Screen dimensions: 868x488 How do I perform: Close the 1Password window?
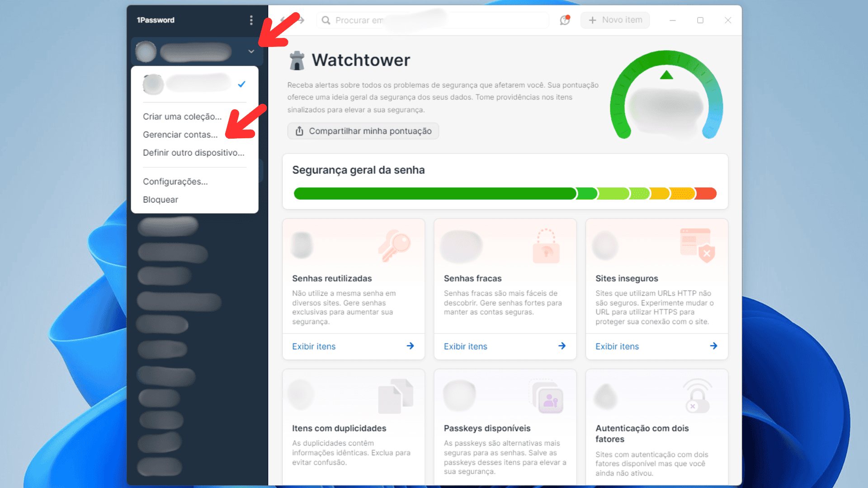click(x=728, y=20)
